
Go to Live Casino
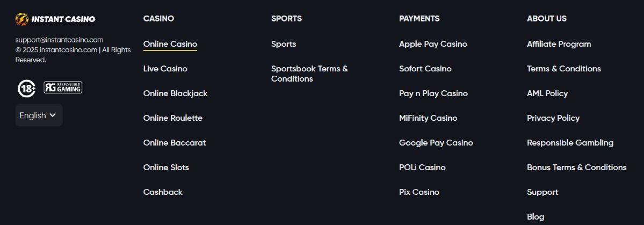pos(165,69)
